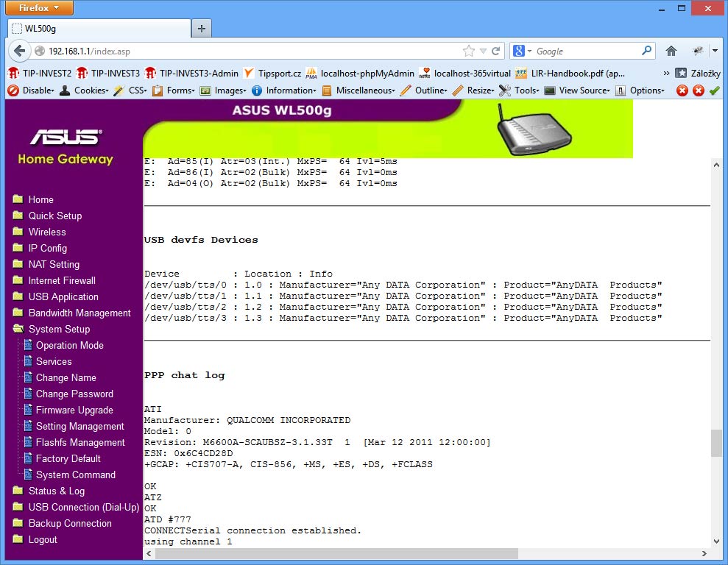728x565 pixels.
Task: Open the Disable dropdown in developer toolbar
Action: 32,90
